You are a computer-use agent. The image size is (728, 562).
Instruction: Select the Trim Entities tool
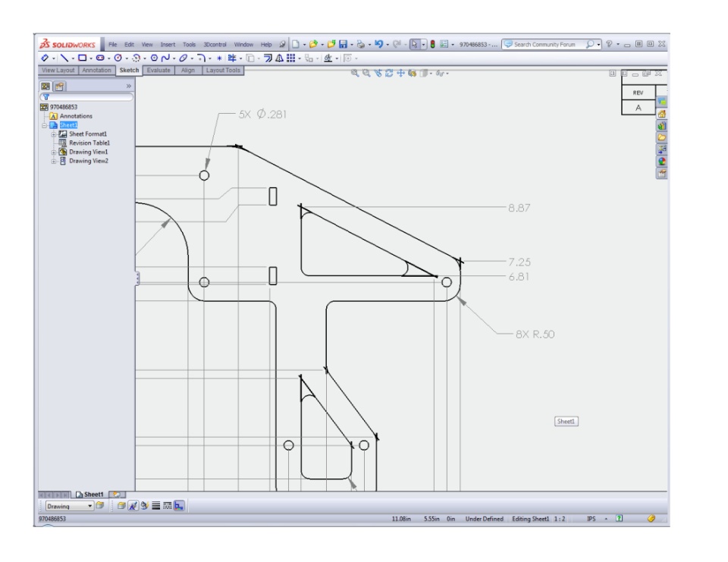coord(232,58)
